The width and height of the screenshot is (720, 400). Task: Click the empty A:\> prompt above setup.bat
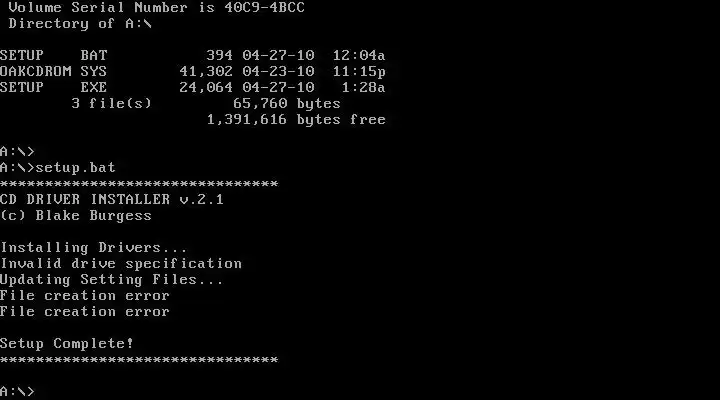pos(17,152)
